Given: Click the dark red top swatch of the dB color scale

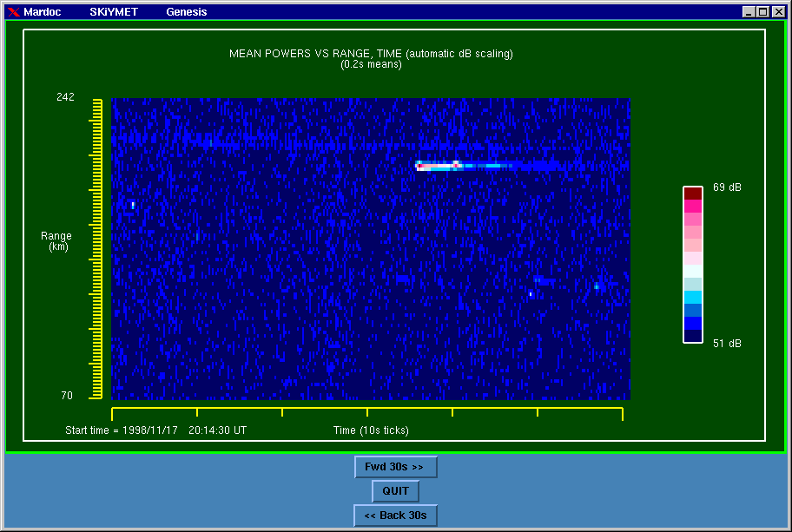Looking at the screenshot, I should point(692,193).
